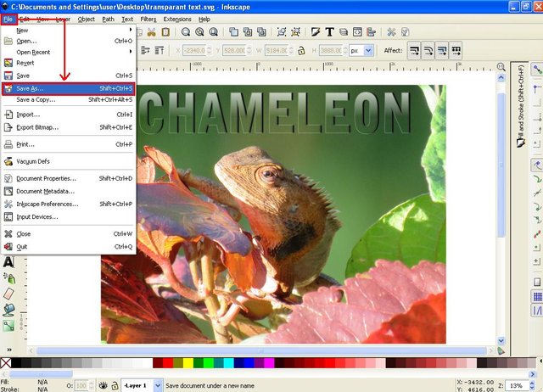Choose Export Bitmap menu entry

tap(68, 127)
